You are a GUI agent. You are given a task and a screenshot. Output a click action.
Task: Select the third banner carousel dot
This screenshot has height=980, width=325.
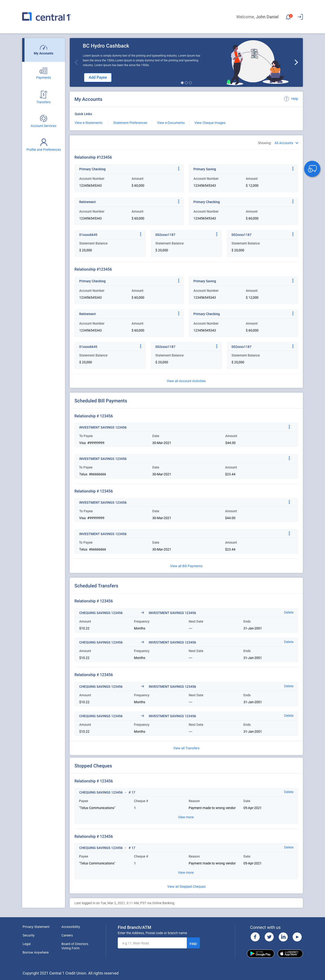tap(190, 83)
